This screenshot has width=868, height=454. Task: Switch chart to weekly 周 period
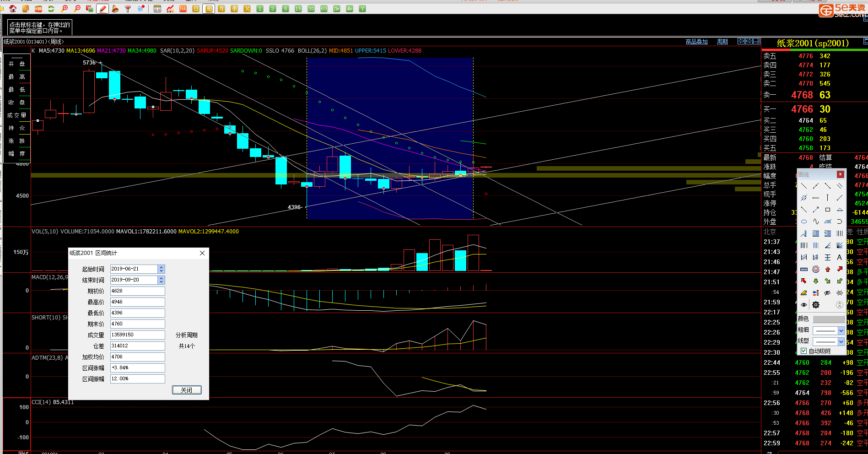[x=209, y=9]
